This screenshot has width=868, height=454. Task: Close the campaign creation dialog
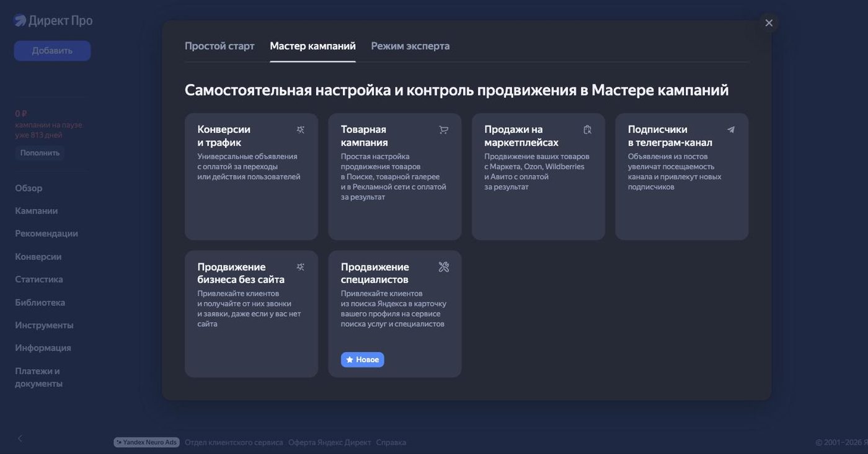[769, 23]
